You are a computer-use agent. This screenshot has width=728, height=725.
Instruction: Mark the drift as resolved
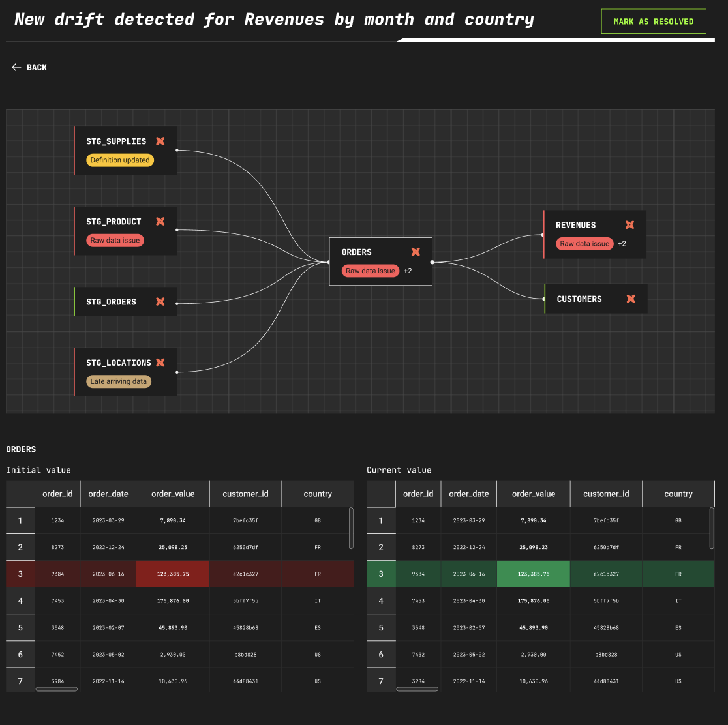pos(653,22)
